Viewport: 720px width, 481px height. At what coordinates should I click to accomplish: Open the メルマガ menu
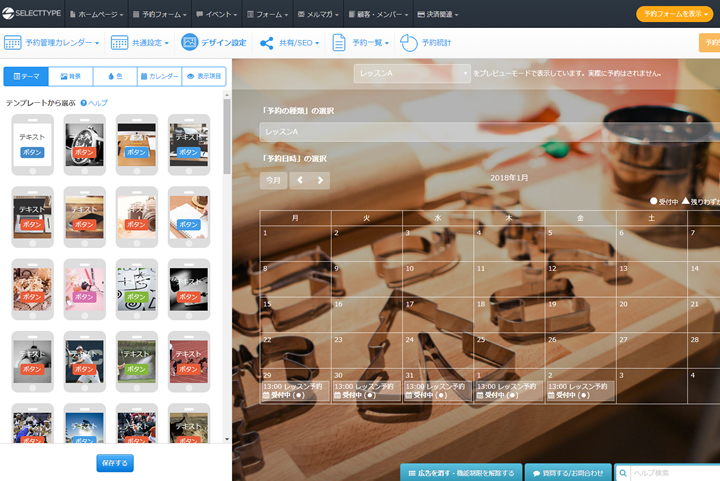click(x=318, y=15)
